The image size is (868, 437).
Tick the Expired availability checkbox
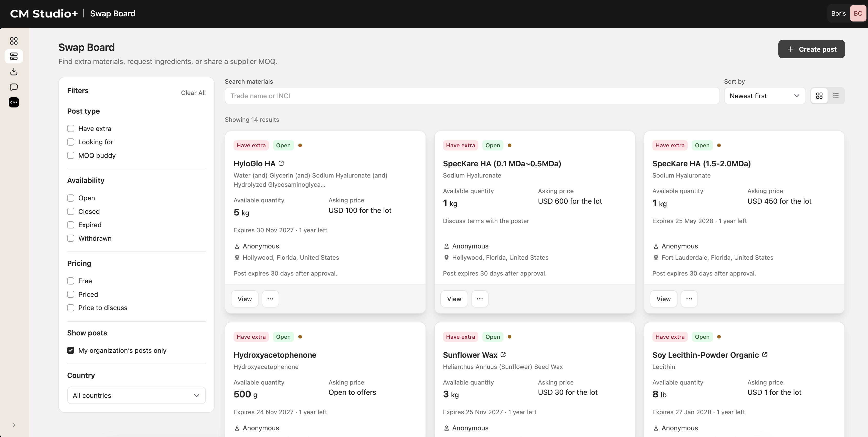point(70,225)
